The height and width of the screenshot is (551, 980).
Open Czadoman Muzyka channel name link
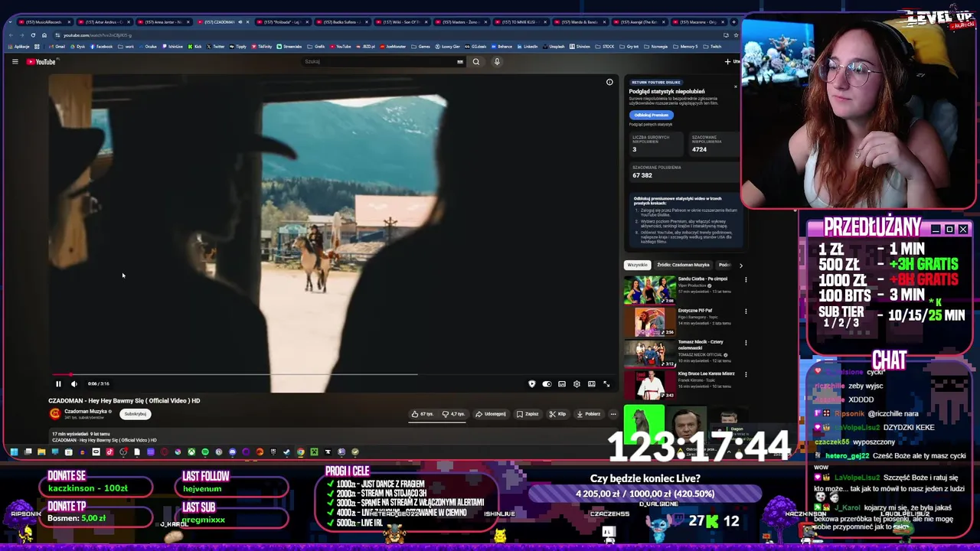pyautogui.click(x=86, y=412)
